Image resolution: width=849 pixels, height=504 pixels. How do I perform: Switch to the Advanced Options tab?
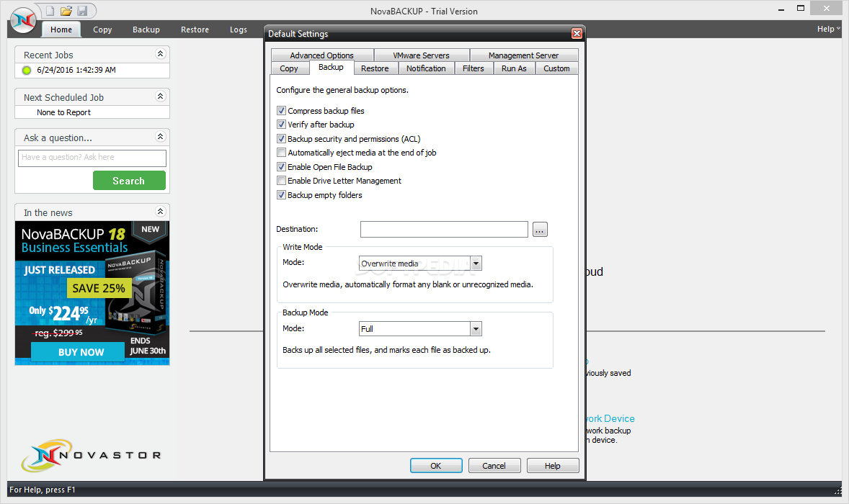pyautogui.click(x=321, y=55)
